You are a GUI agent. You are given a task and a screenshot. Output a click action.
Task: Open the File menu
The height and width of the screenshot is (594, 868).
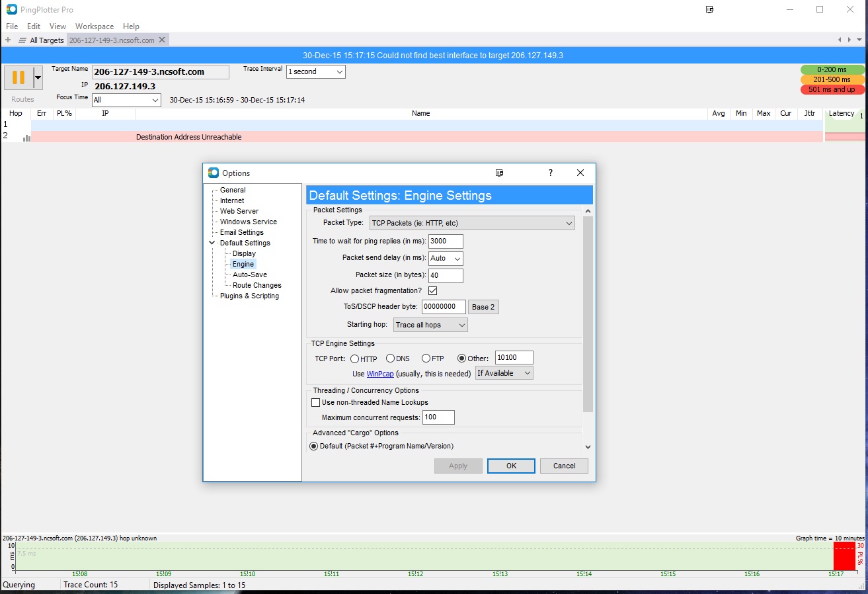[12, 26]
